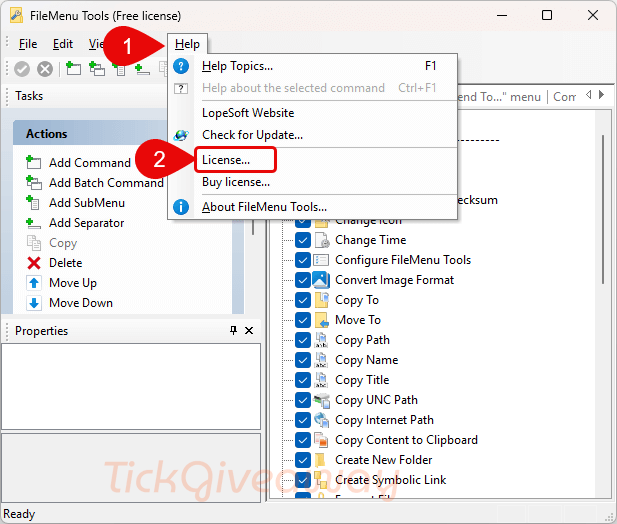Image resolution: width=617 pixels, height=524 pixels.
Task: Click Add Command in Actions list
Action: tap(90, 163)
